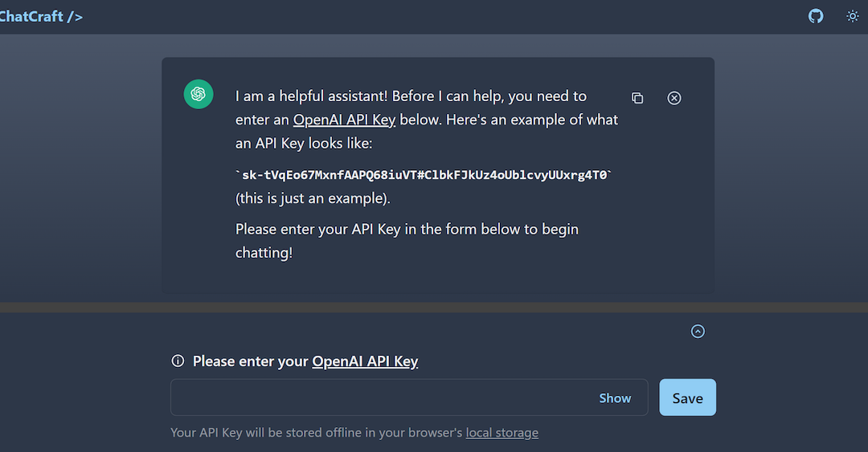Click the example sk- API key code
868x452 pixels.
click(x=424, y=175)
